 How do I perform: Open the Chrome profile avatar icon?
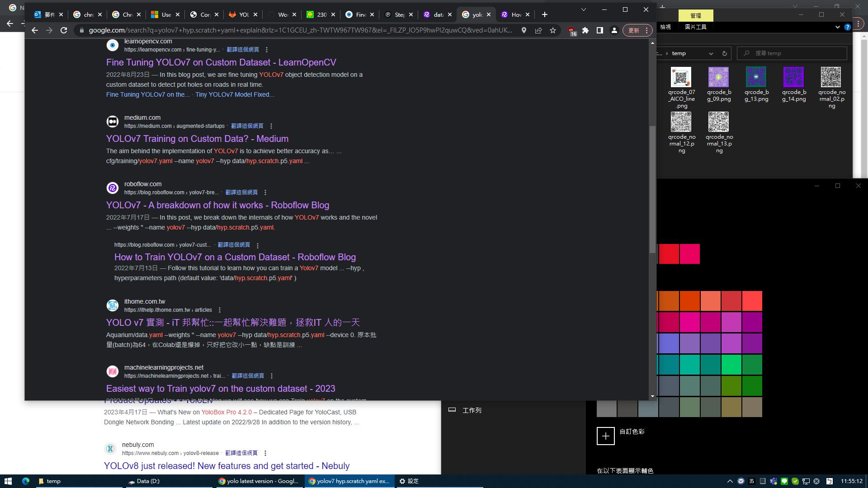point(614,30)
